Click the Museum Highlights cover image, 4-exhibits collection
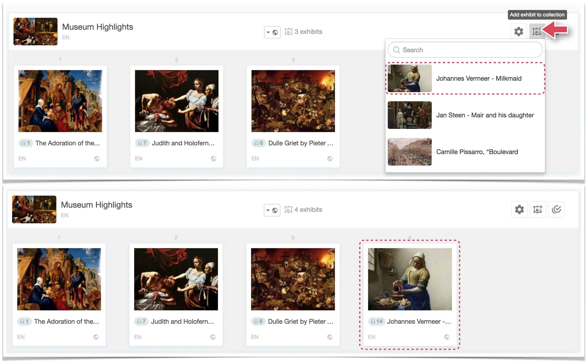Screen dimensions: 588x364 [34, 209]
